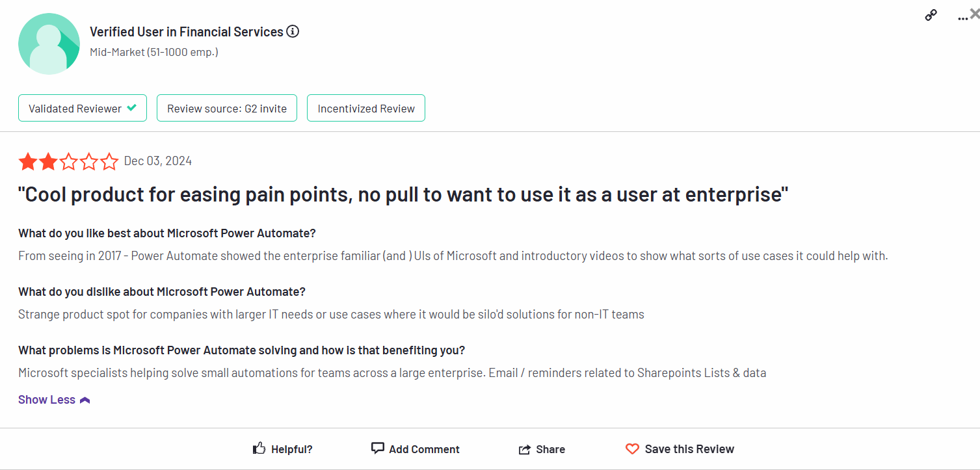Click the fifth empty rating star
Image resolution: width=980 pixels, height=470 pixels.
[109, 161]
